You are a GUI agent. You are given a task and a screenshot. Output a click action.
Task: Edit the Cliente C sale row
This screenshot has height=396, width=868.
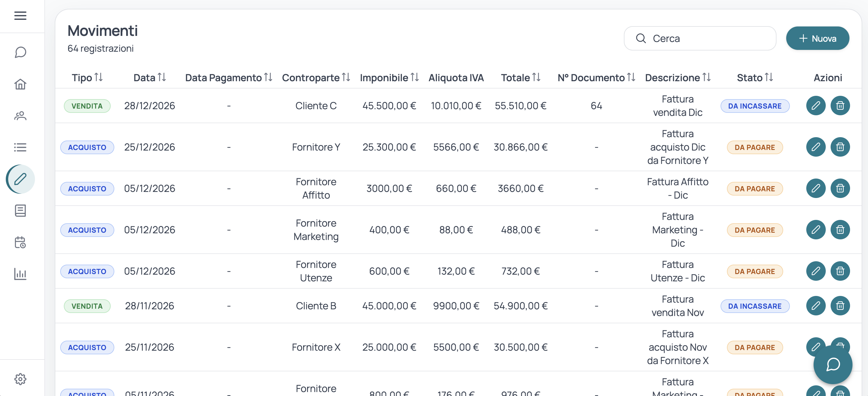click(x=816, y=106)
